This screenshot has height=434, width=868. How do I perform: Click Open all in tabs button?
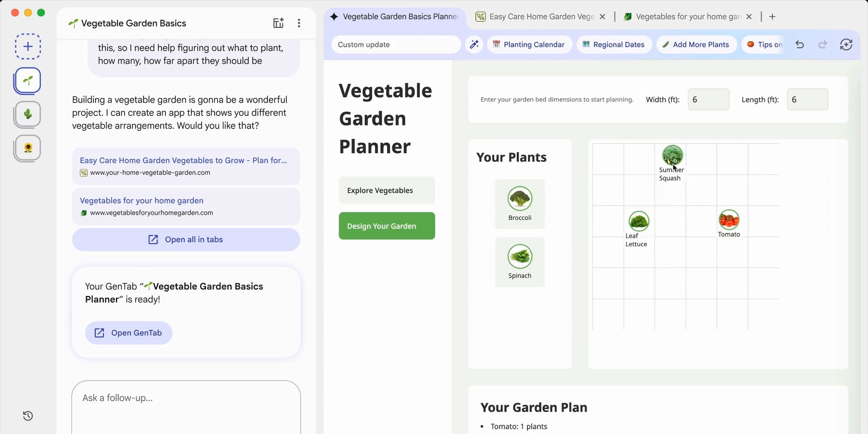[186, 240]
